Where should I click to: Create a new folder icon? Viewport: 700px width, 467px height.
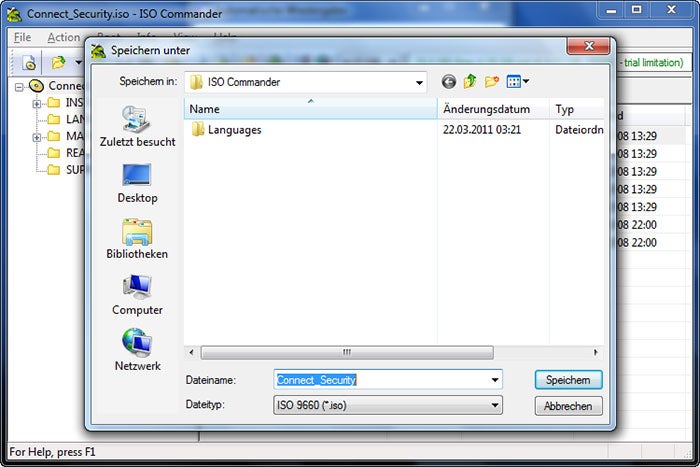tap(491, 82)
